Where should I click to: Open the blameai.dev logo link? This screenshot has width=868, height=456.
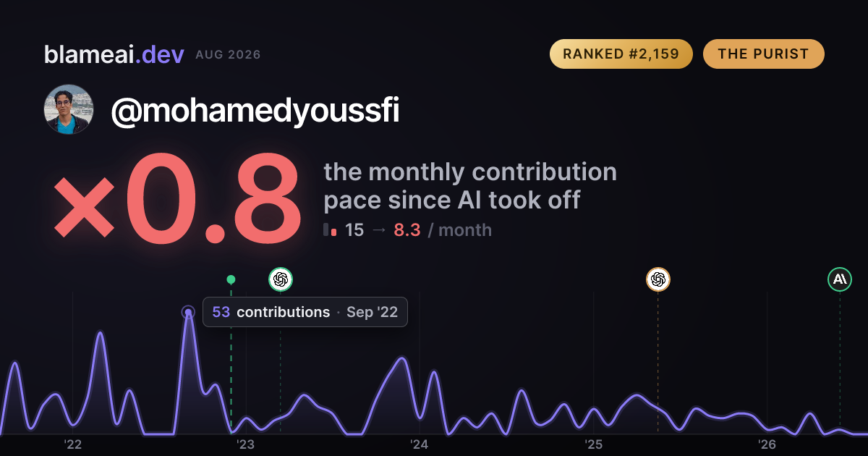(114, 54)
